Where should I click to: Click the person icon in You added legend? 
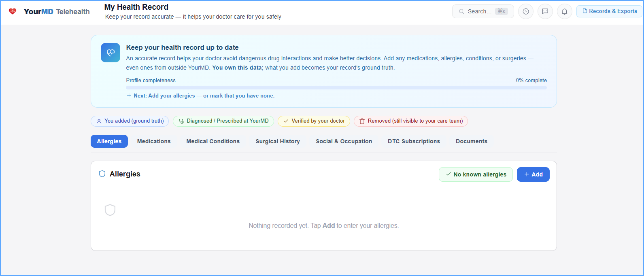click(x=99, y=121)
